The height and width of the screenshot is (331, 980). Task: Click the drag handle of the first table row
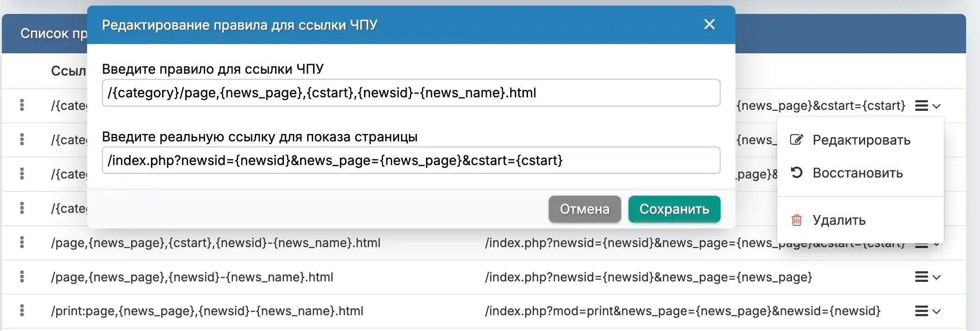point(22,105)
